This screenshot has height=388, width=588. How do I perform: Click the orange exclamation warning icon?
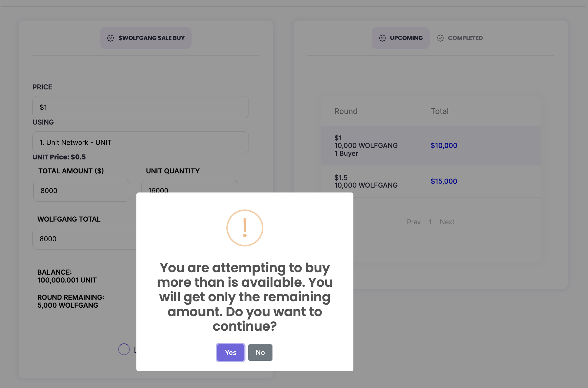coord(245,228)
